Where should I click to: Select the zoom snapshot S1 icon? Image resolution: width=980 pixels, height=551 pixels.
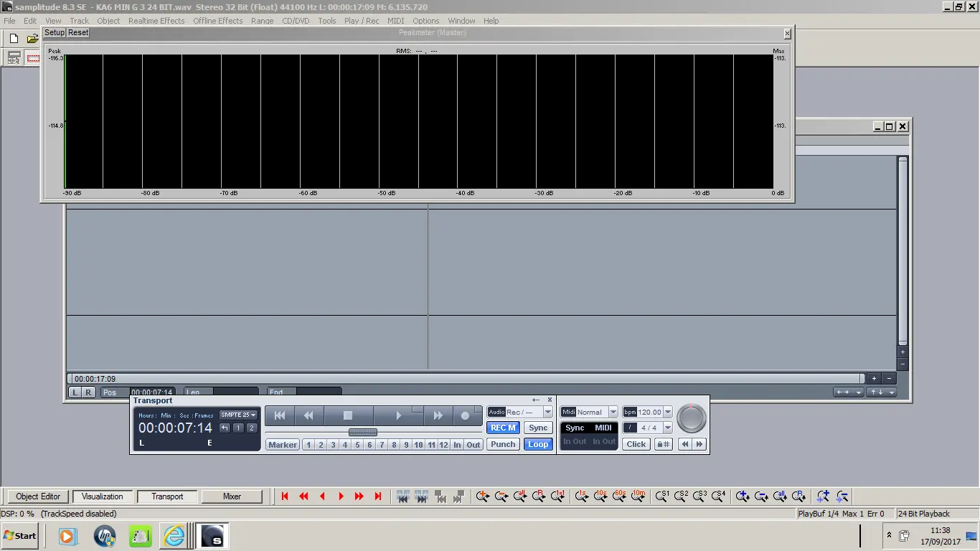pos(661,496)
